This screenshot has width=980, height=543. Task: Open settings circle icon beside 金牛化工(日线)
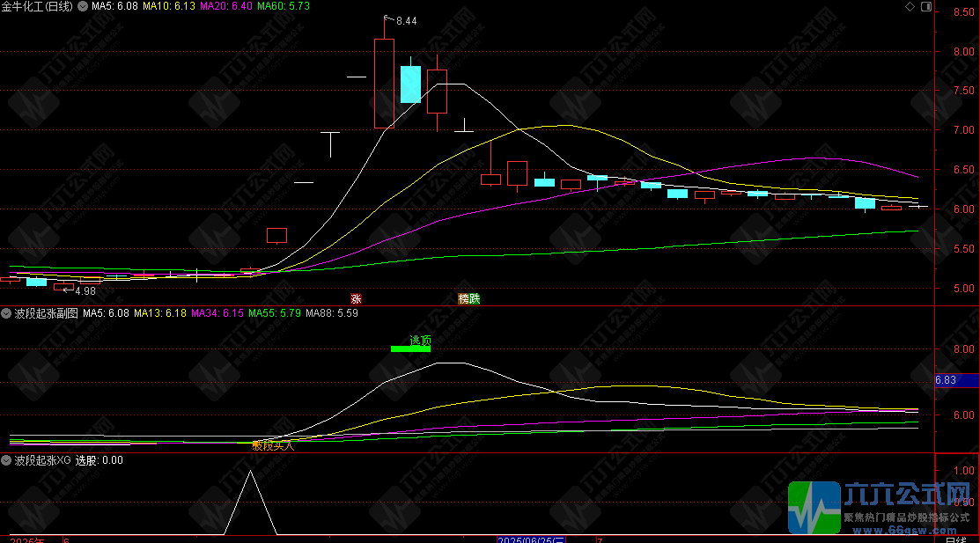(83, 6)
